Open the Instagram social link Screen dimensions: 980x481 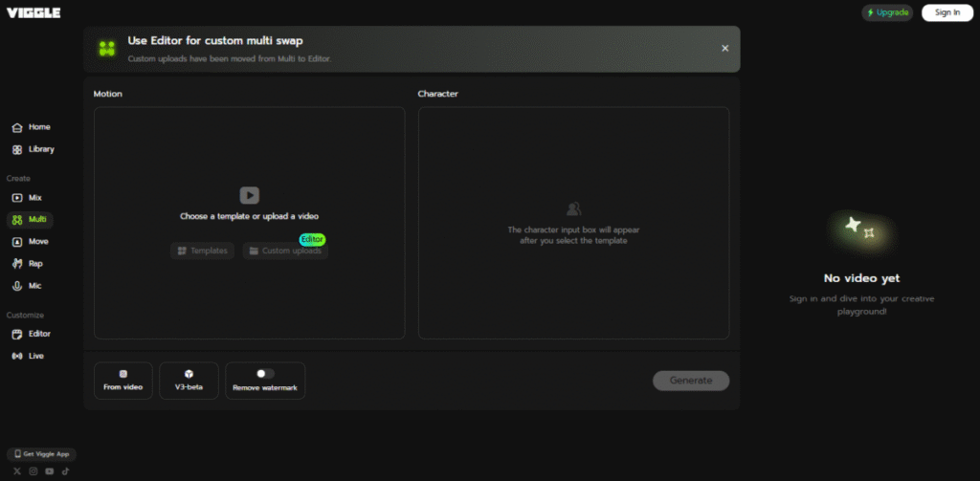click(x=33, y=471)
